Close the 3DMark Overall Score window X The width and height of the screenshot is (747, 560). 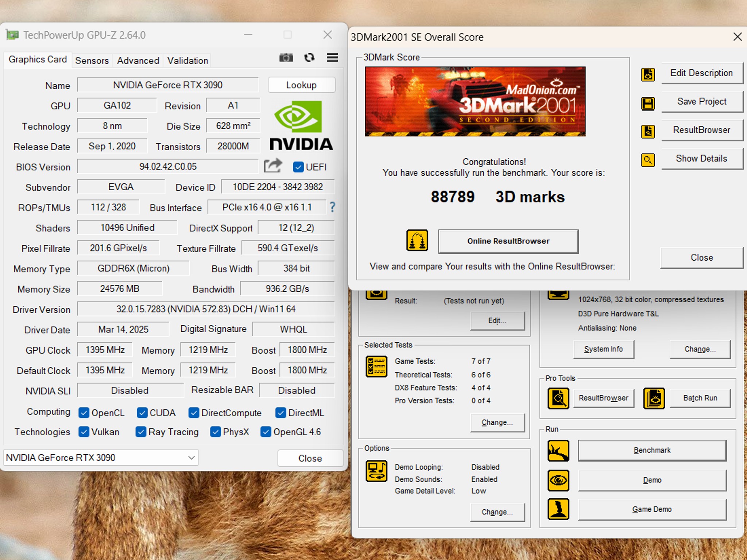click(737, 37)
